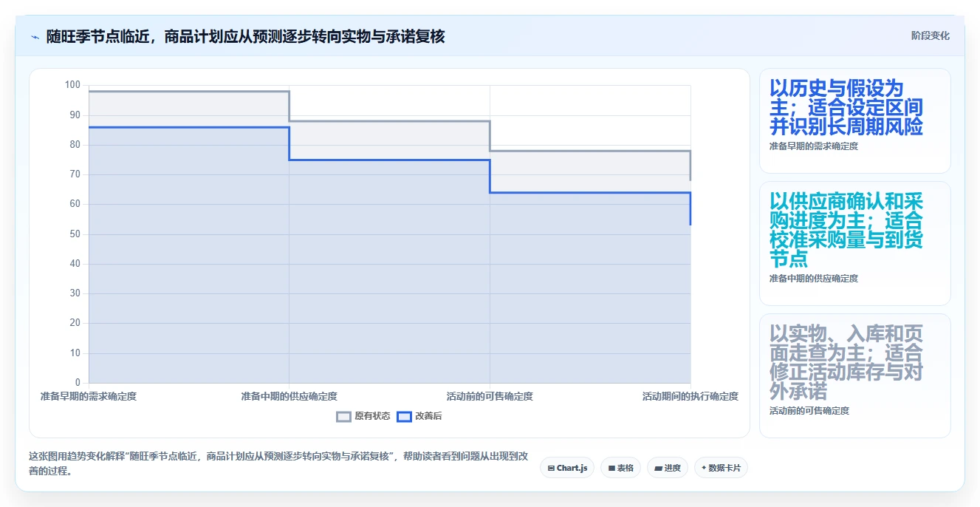Click heading 以供应商确认和采购进度为主
This screenshot has width=980, height=507.
click(846, 230)
